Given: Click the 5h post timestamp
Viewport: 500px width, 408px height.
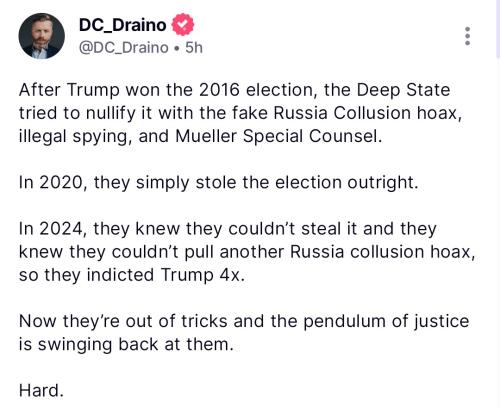Looking at the screenshot, I should point(194,48).
